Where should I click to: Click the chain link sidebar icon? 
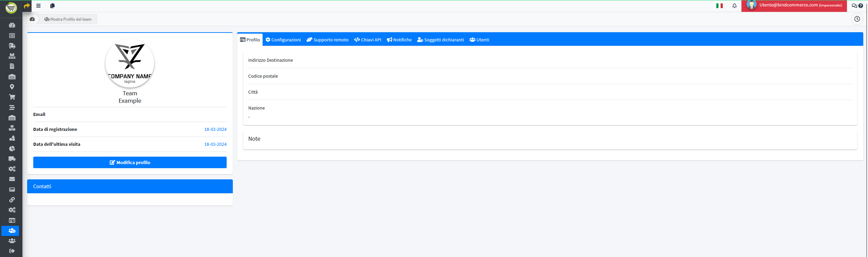click(12, 200)
